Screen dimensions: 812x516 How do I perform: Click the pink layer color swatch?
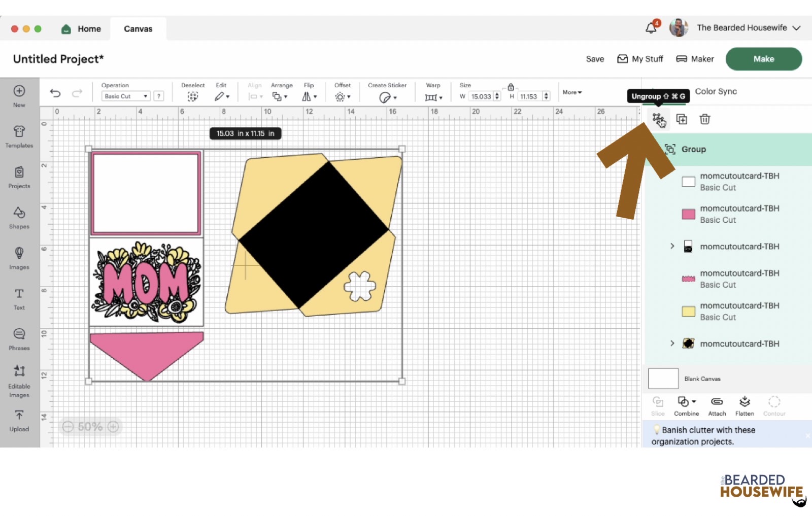coord(688,214)
